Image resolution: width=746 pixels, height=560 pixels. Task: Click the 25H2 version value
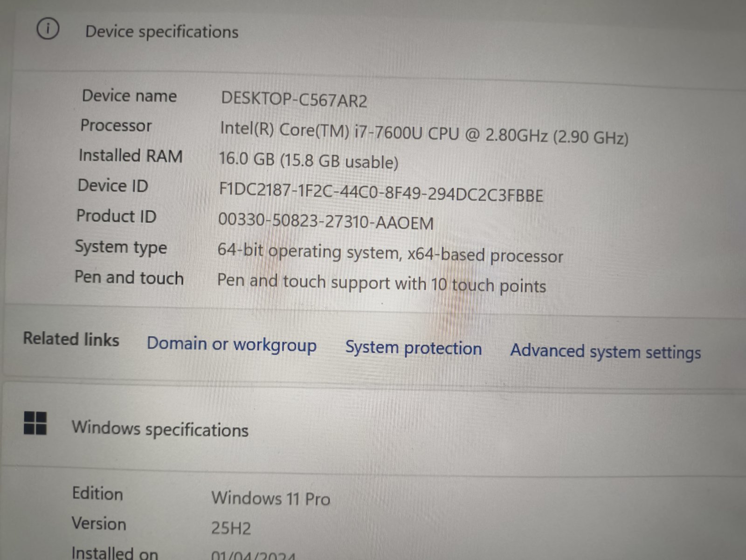231,528
